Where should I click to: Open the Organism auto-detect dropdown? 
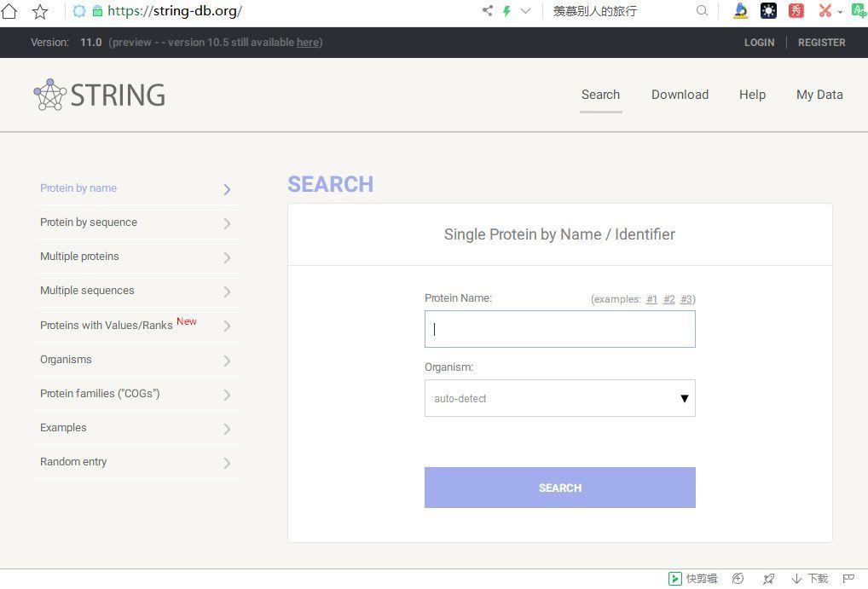[x=559, y=398]
